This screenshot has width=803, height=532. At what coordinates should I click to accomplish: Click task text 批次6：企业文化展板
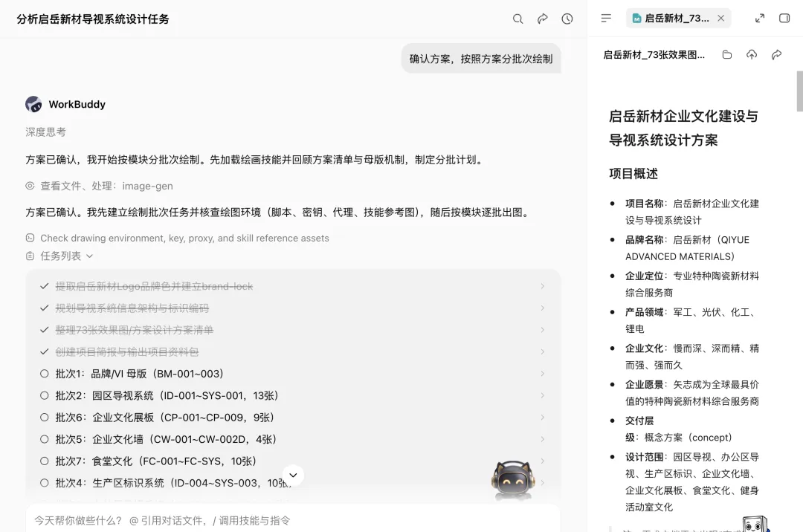[165, 418]
